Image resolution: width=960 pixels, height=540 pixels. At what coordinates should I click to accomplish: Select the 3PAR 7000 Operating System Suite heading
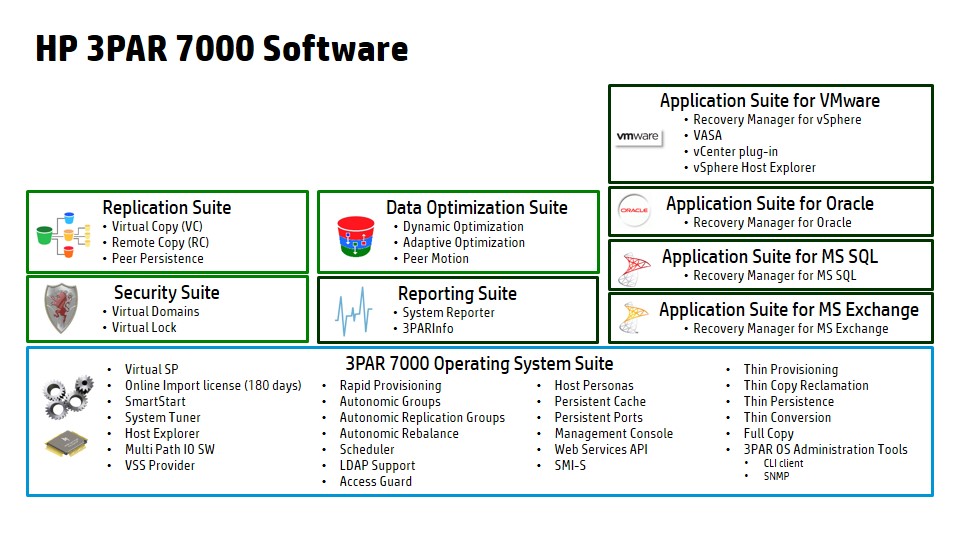(x=479, y=364)
